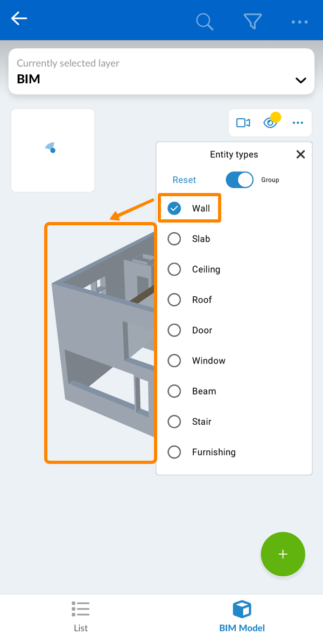This screenshot has height=644, width=323.
Task: Expand the currently selected layer dropdown
Action: [x=300, y=80]
